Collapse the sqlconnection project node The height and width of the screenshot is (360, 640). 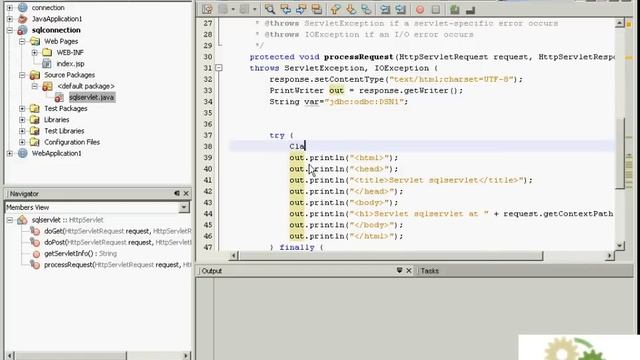[10, 30]
